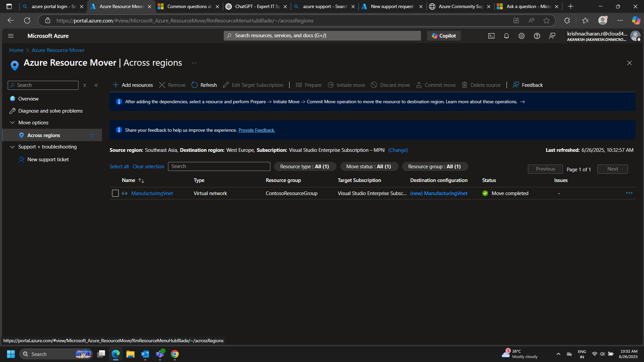The image size is (644, 362).
Task: Click the Discard move command
Action: tap(390, 85)
